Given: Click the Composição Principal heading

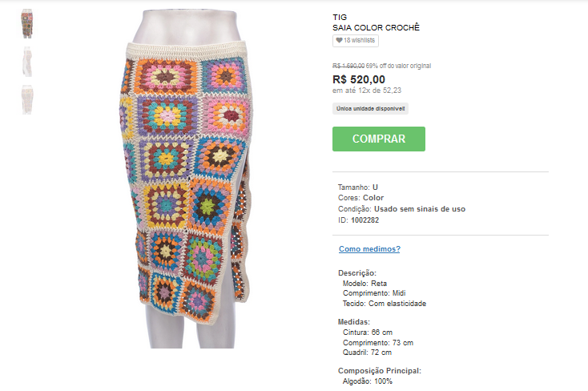Looking at the screenshot, I should tap(380, 371).
